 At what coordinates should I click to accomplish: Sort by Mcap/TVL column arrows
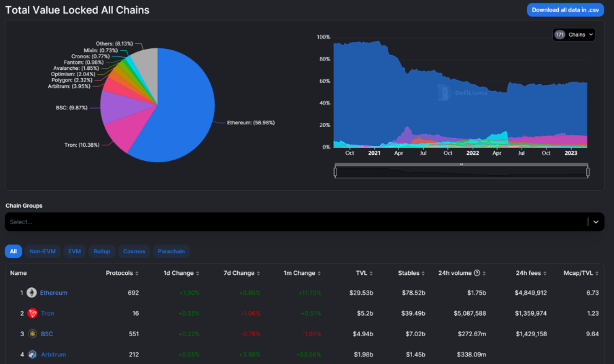(x=597, y=273)
